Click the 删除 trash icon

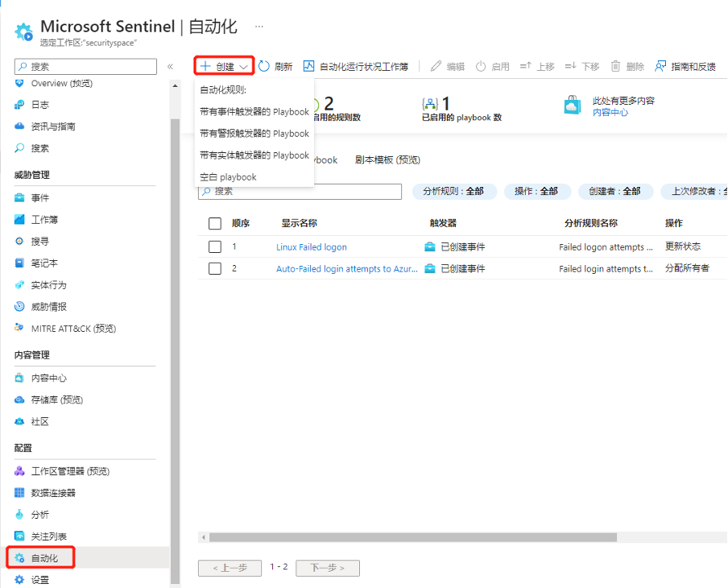coord(615,66)
